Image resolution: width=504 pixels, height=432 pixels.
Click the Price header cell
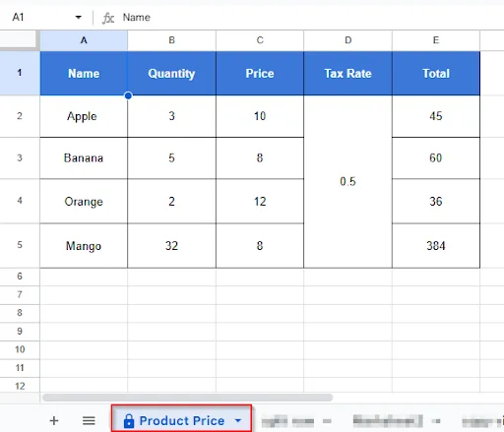click(260, 73)
